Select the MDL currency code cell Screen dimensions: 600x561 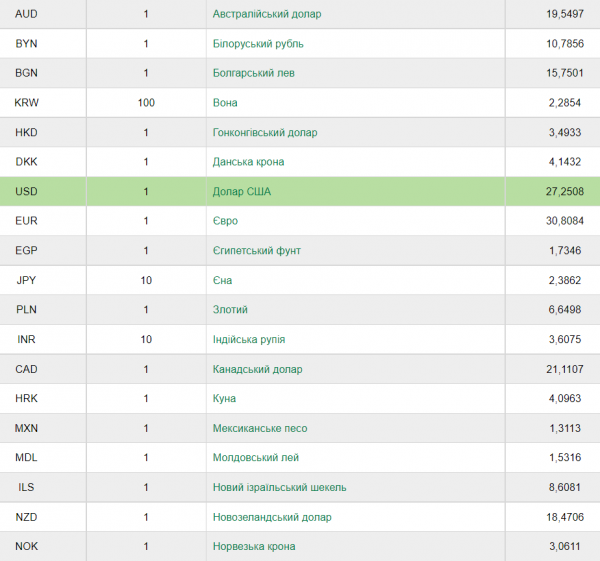click(43, 457)
